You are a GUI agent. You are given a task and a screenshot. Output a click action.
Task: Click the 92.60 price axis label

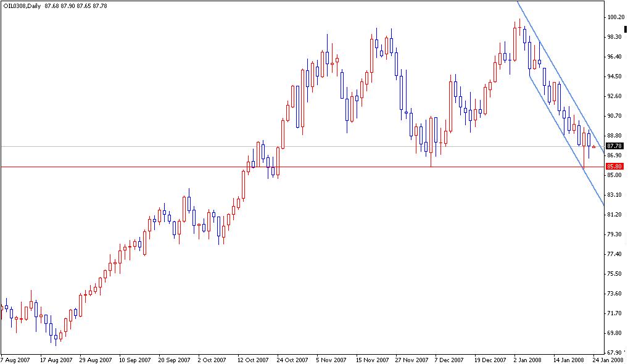615,96
